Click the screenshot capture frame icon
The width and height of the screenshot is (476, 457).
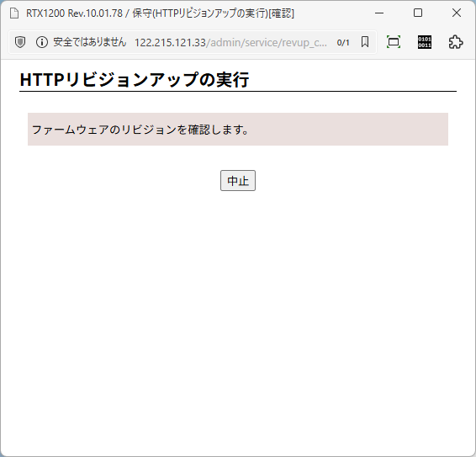coord(394,42)
